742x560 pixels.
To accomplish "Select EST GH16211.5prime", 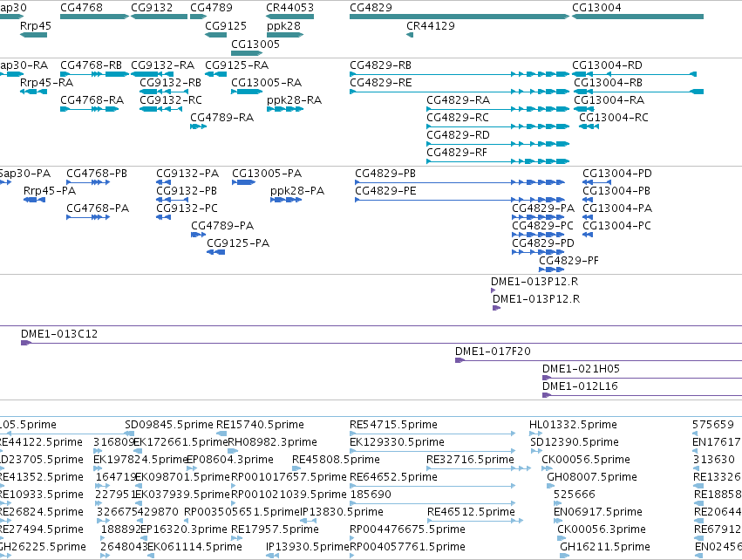I will coord(605,547).
